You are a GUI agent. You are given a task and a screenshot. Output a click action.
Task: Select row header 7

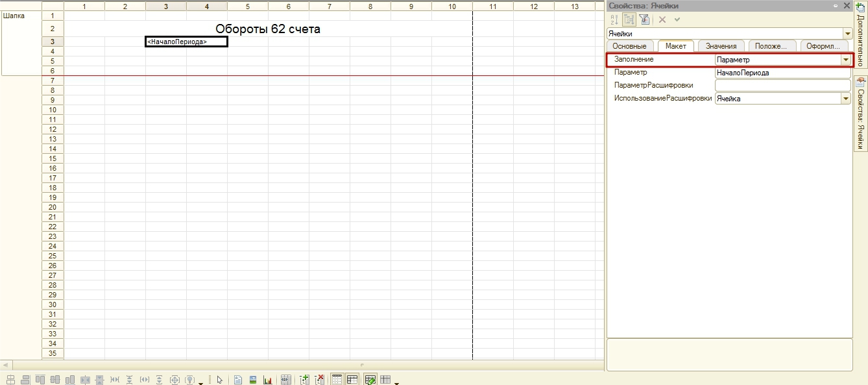(53, 81)
